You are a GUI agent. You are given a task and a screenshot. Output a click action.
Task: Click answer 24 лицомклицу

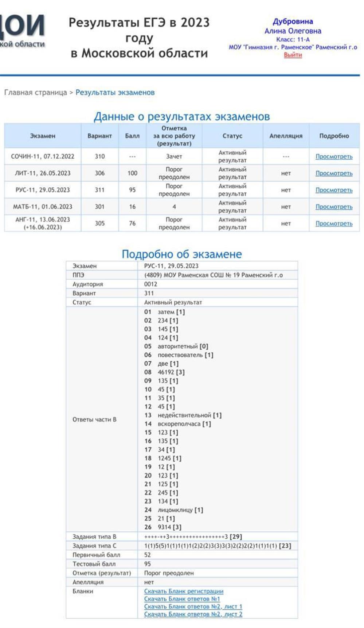tap(173, 510)
